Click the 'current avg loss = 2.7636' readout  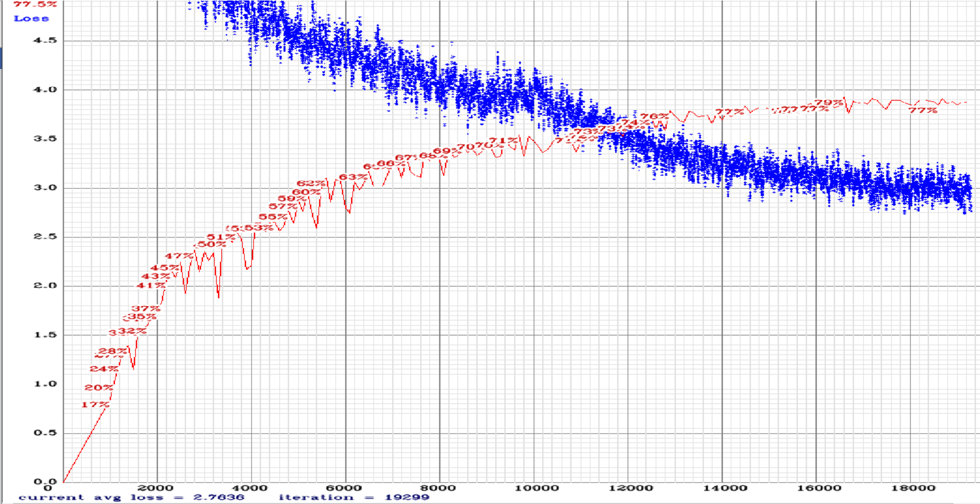[x=132, y=497]
